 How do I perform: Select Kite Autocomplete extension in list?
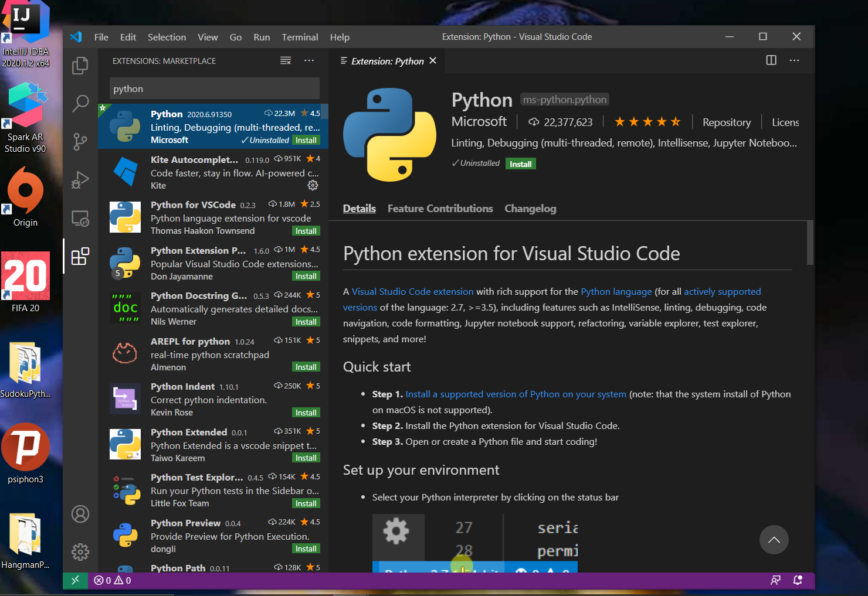(x=213, y=172)
